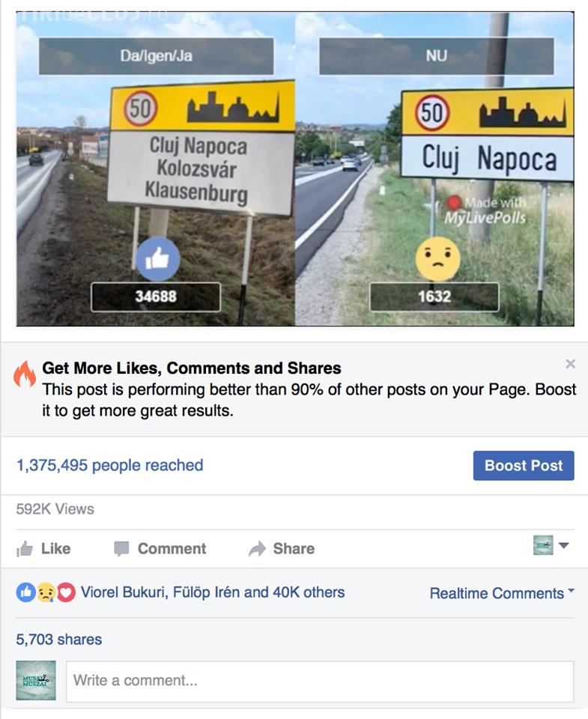Click the red heart Love reaction icon
The width and height of the screenshot is (588, 719).
[66, 592]
